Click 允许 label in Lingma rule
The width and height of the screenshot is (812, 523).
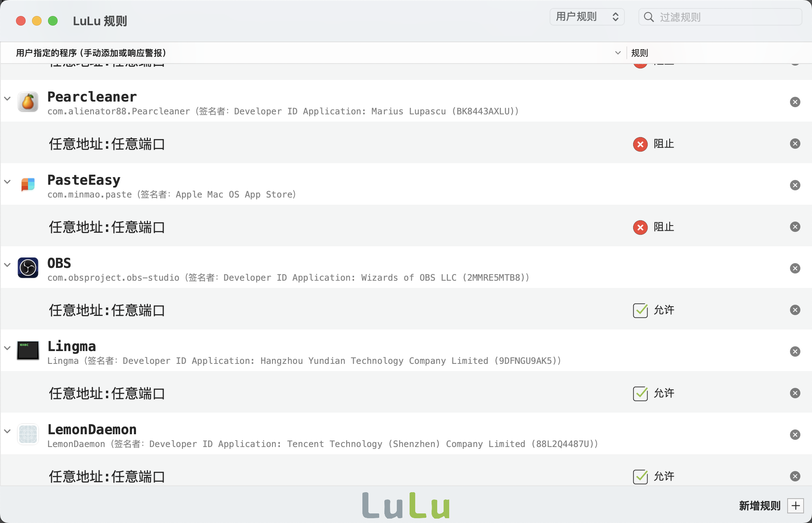(x=664, y=393)
